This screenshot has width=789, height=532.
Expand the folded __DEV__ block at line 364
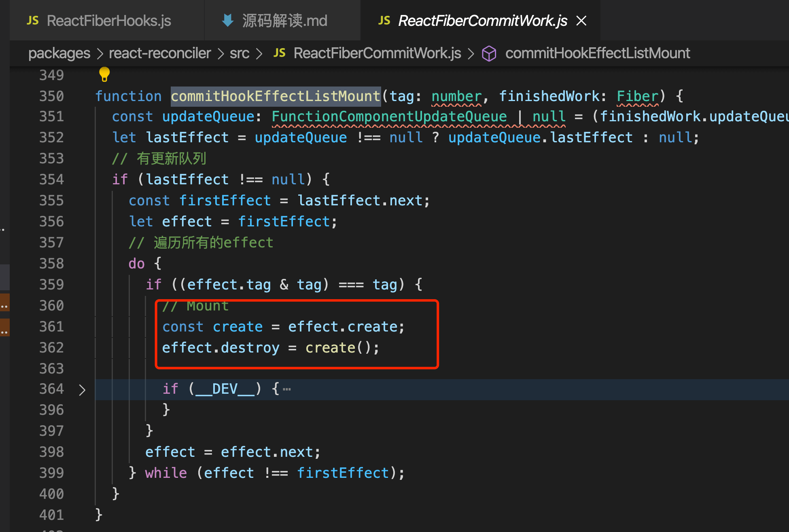point(82,390)
